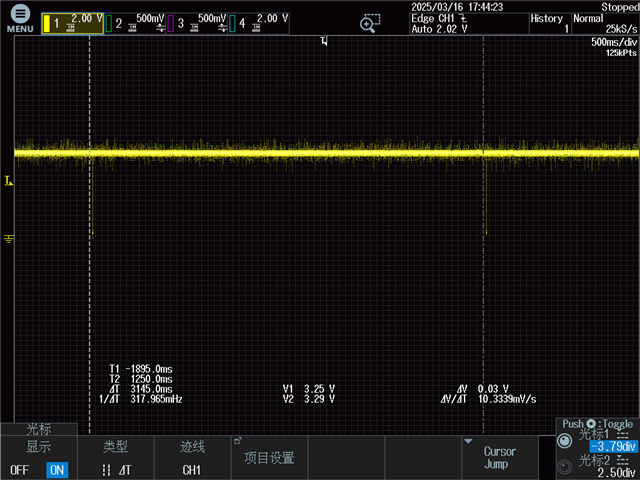The height and width of the screenshot is (480, 640).
Task: Click the 125kPts record length label
Action: 621,53
